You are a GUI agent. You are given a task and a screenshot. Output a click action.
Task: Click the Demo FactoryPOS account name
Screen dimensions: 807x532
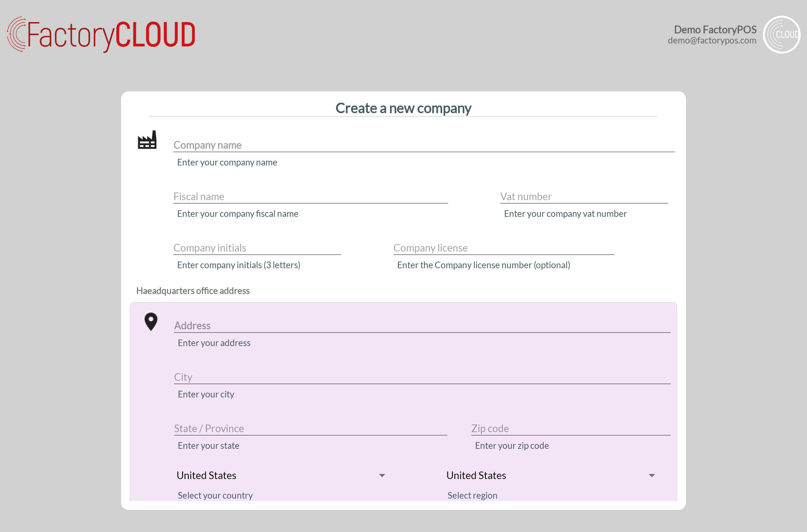coord(715,30)
